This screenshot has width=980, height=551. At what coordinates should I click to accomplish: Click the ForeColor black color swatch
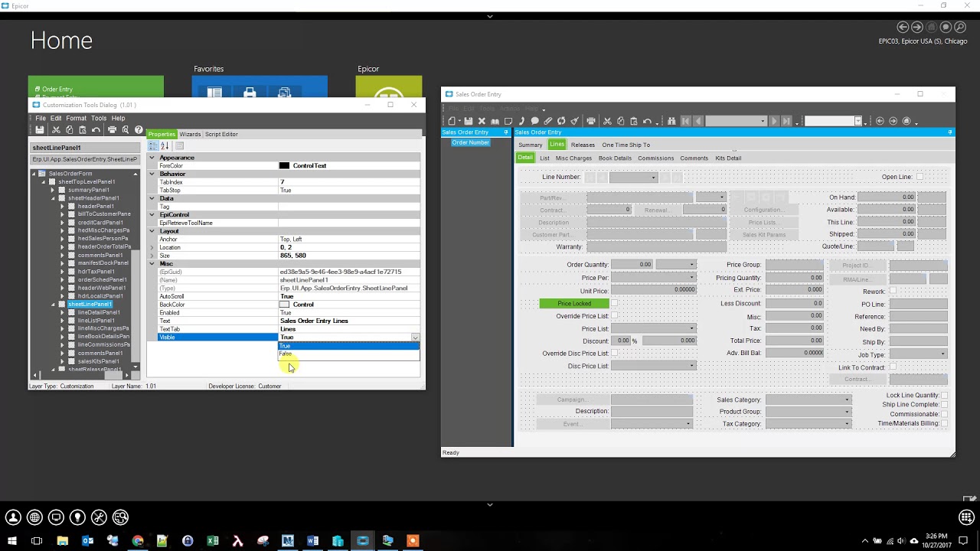click(x=284, y=165)
